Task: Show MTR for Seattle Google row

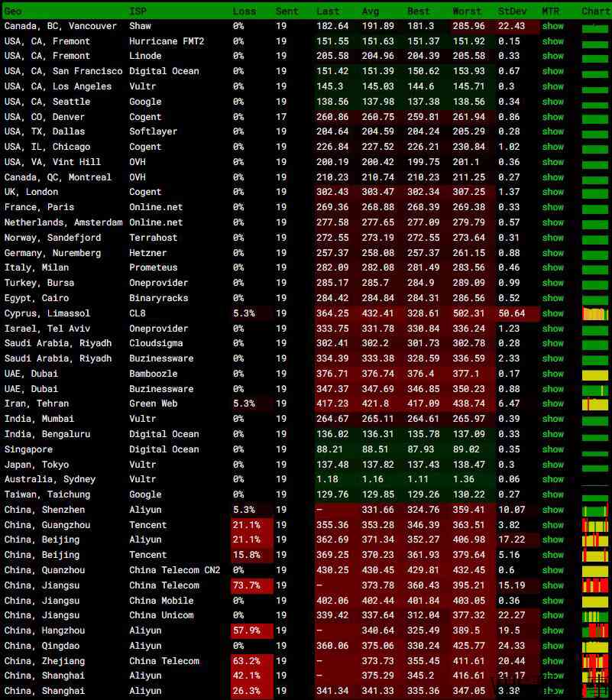Action: (553, 102)
